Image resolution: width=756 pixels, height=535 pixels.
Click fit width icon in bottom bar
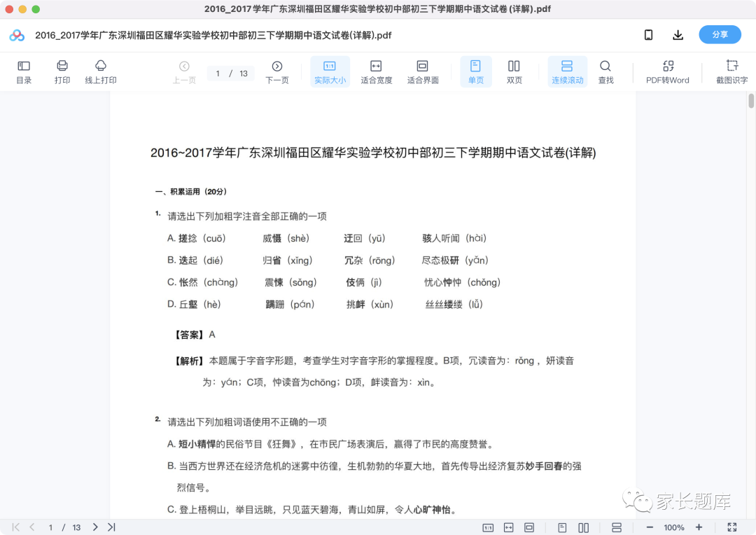[x=509, y=528]
